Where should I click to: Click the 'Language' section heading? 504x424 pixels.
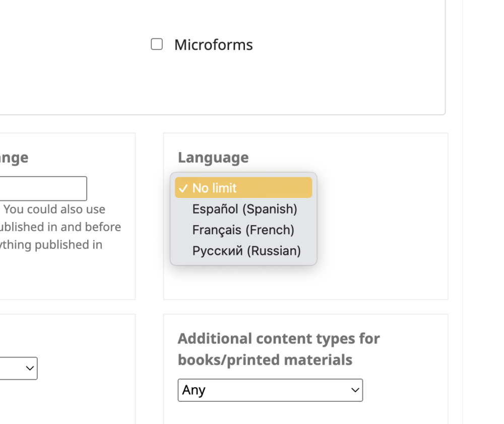click(x=213, y=158)
